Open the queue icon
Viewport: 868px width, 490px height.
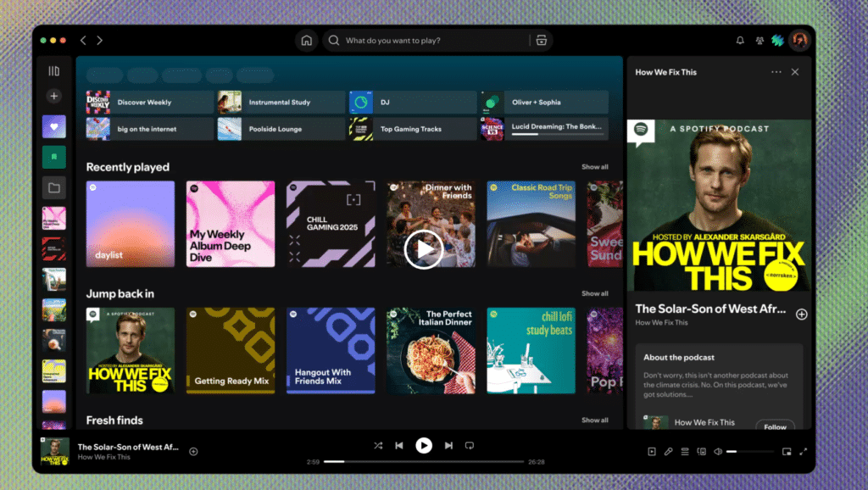[685, 452]
